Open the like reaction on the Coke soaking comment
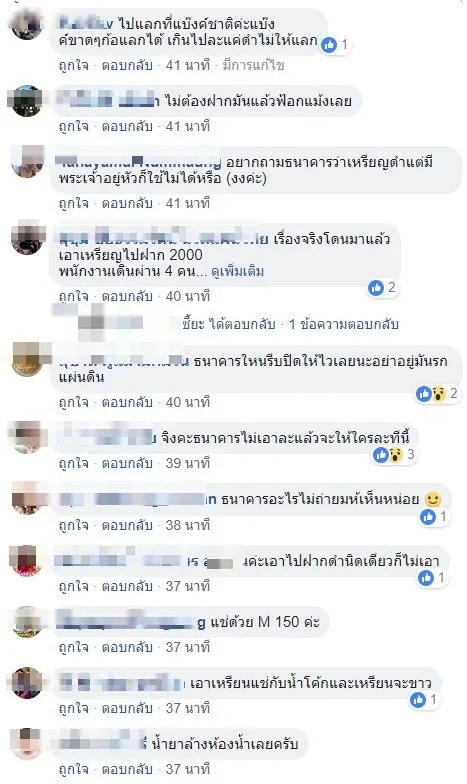 tap(418, 700)
